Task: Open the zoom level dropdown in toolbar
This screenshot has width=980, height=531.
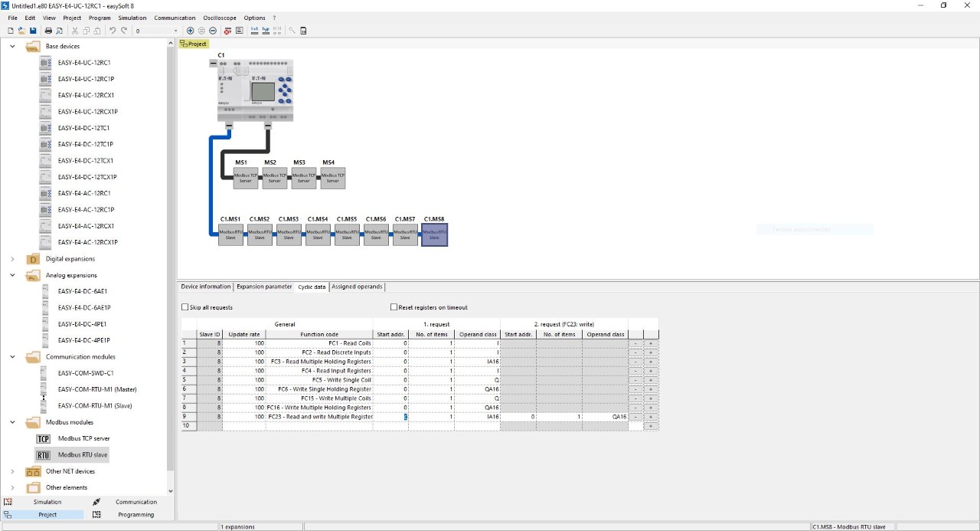Action: (x=175, y=31)
